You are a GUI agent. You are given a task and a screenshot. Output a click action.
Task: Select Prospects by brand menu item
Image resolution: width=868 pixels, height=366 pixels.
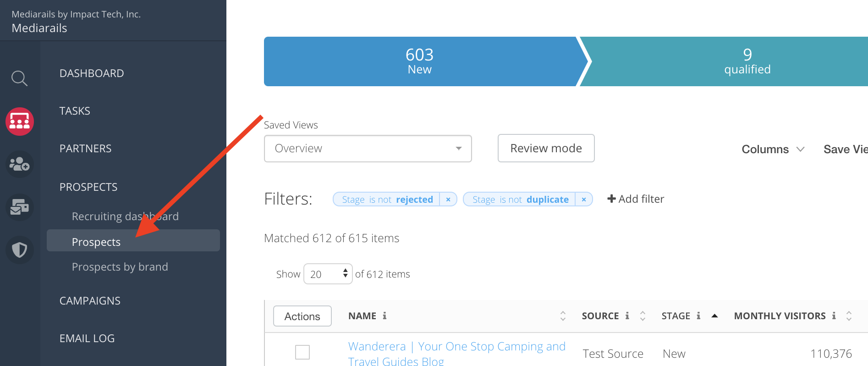[120, 267]
